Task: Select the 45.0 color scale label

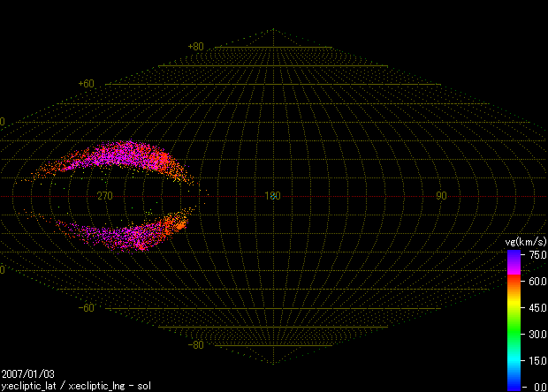Action: pos(536,307)
